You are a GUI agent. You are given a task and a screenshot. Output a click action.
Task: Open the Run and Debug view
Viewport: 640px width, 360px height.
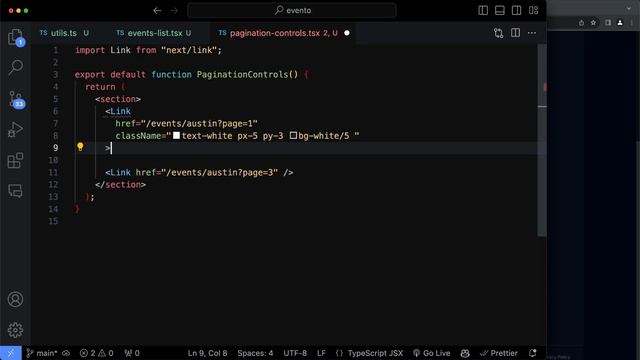[16, 130]
